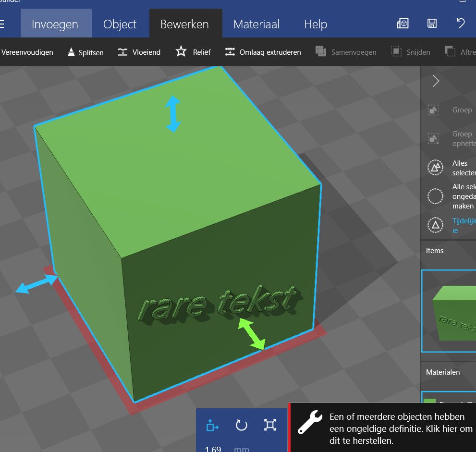The image size is (476, 452).
Task: Select the cube thumbnail under Items
Action: [x=449, y=311]
